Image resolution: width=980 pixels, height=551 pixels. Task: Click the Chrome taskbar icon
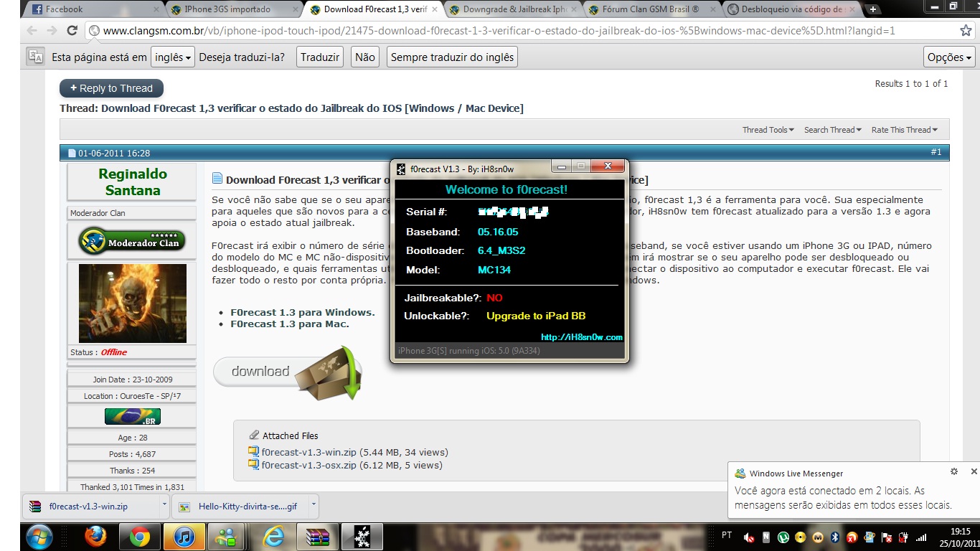tap(139, 537)
